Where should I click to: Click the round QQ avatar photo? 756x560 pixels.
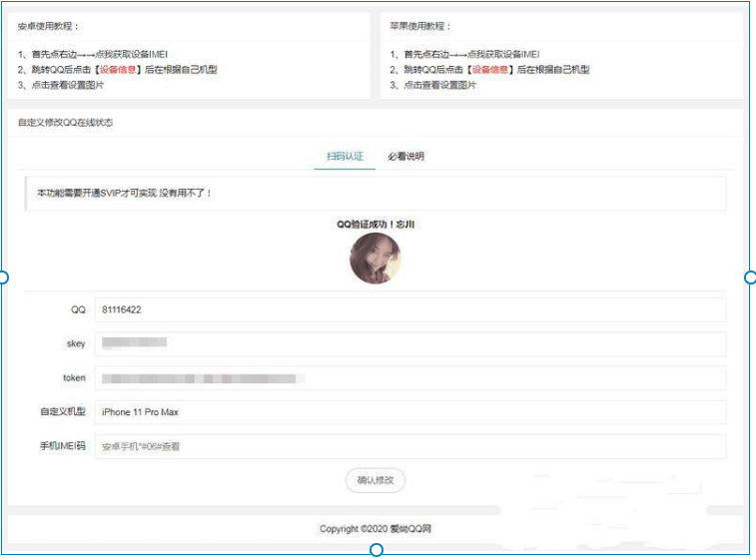[376, 259]
